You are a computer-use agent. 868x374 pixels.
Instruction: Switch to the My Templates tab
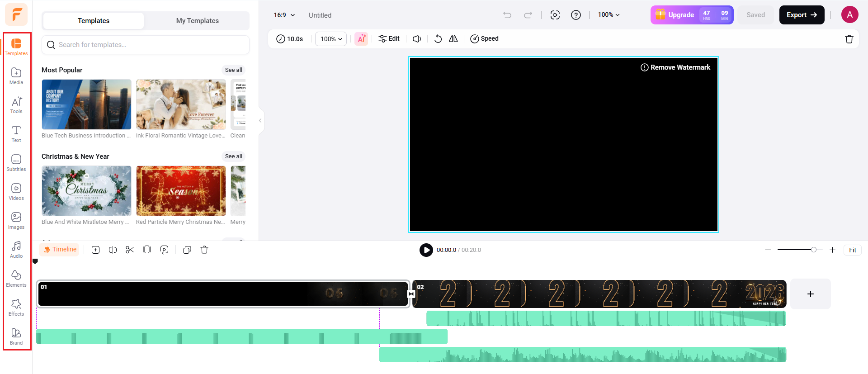tap(198, 21)
